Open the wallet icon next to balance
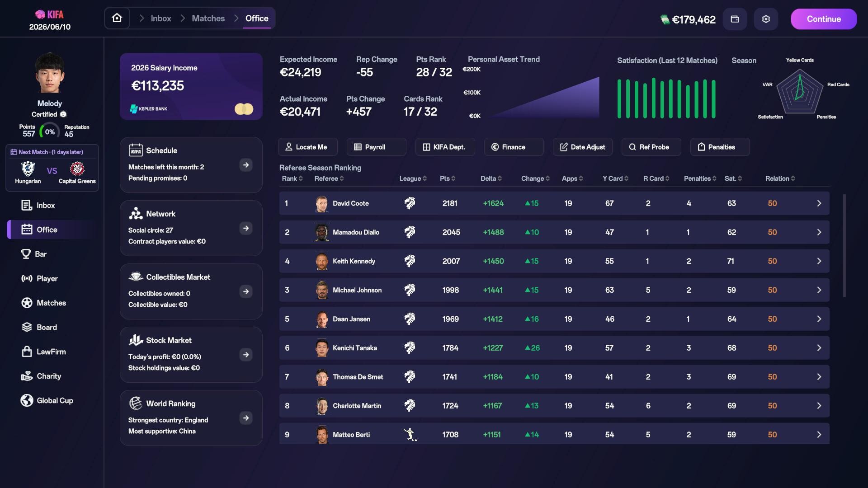 735,19
